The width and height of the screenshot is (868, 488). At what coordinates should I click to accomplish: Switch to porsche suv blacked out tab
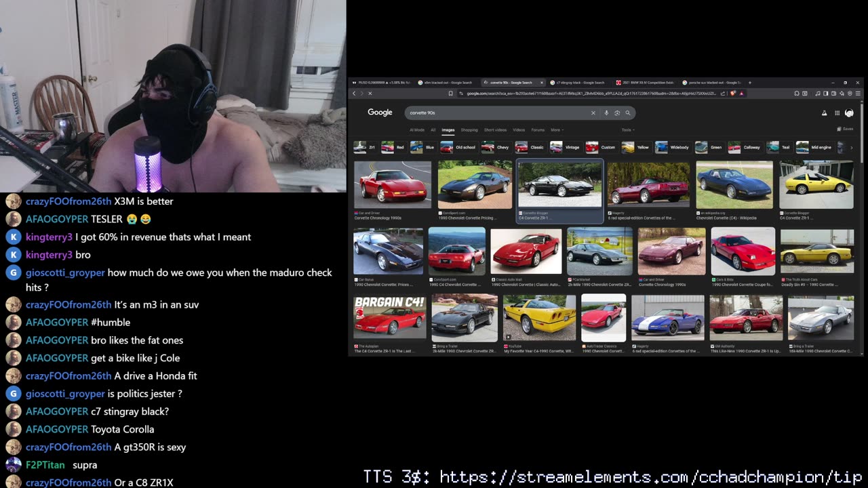click(711, 83)
